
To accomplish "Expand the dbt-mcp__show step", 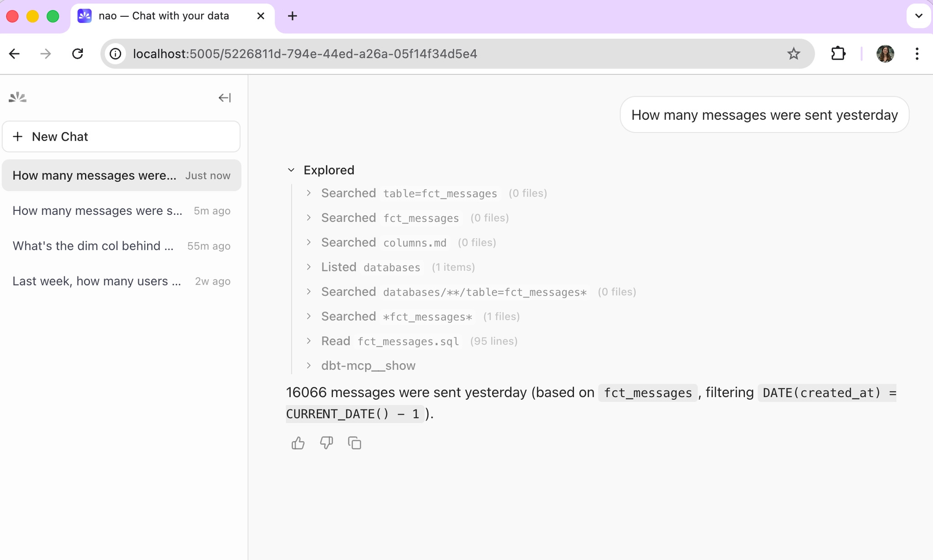I will point(309,365).
